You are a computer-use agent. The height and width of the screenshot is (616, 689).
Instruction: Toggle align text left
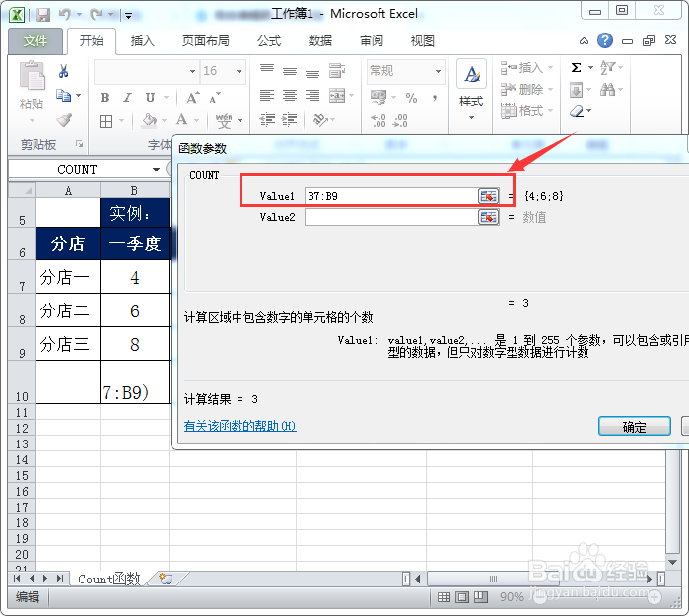(x=267, y=95)
